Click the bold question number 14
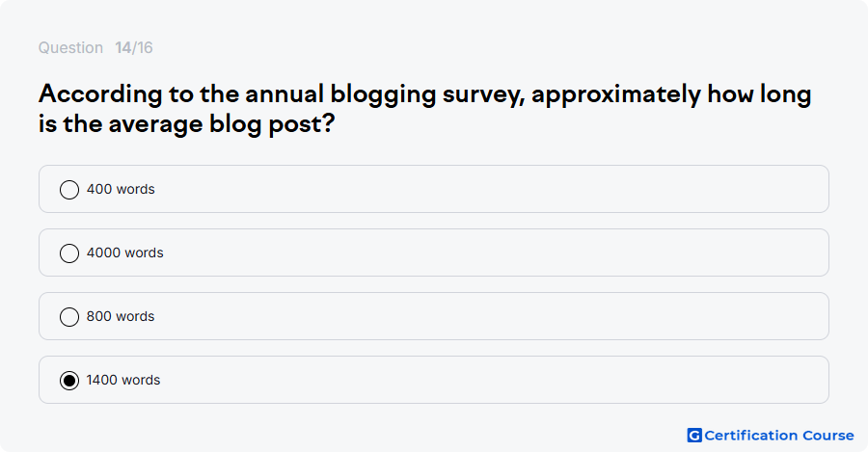The image size is (868, 452). pyautogui.click(x=122, y=47)
